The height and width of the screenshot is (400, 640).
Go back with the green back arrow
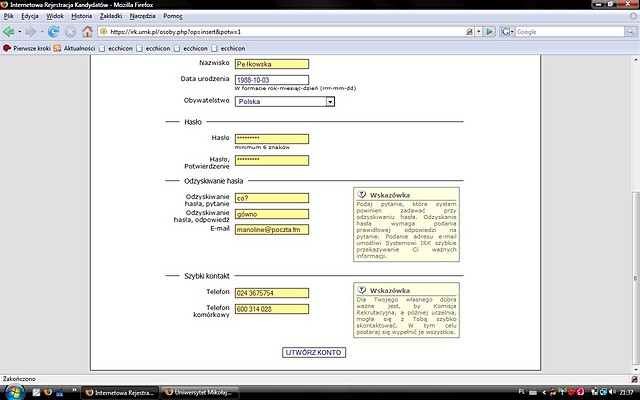coord(9,31)
